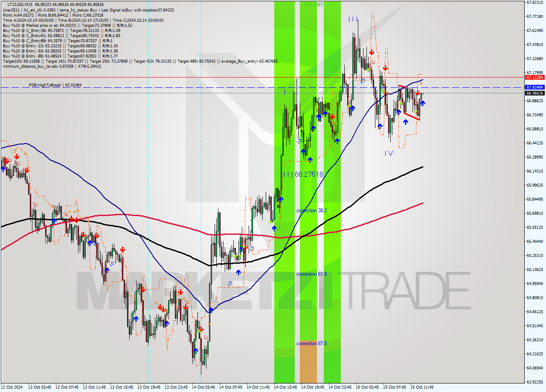Click the red 67.13204 price tag
Screen dimensions: 546x392
pyautogui.click(x=535, y=78)
